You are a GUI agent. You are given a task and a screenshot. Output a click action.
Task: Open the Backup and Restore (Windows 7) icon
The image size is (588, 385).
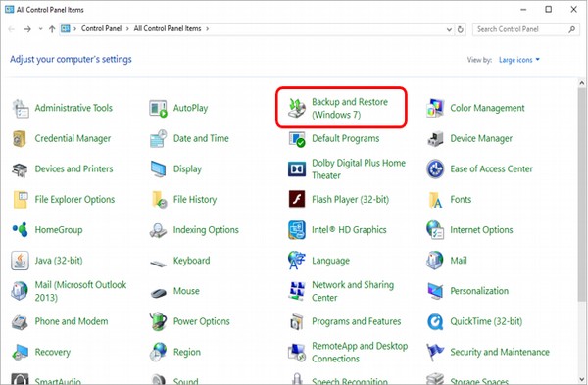(296, 108)
